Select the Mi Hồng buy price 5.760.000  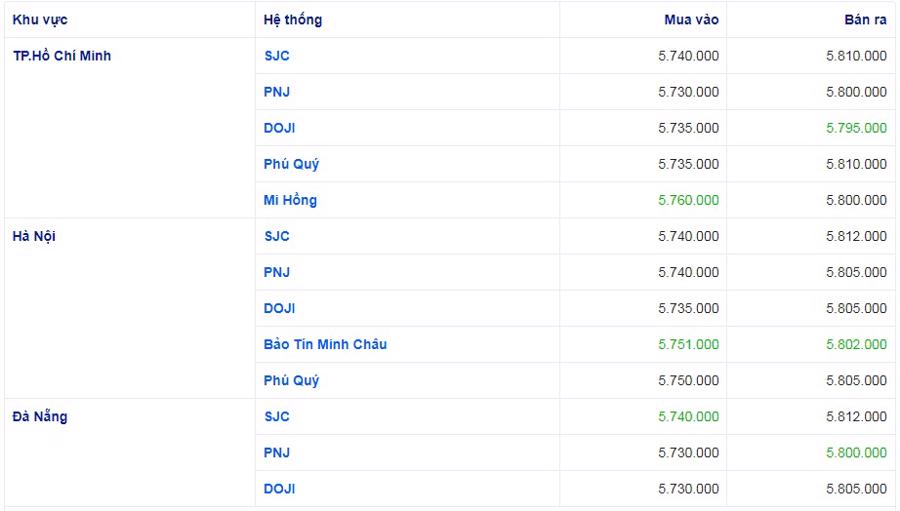pos(688,200)
